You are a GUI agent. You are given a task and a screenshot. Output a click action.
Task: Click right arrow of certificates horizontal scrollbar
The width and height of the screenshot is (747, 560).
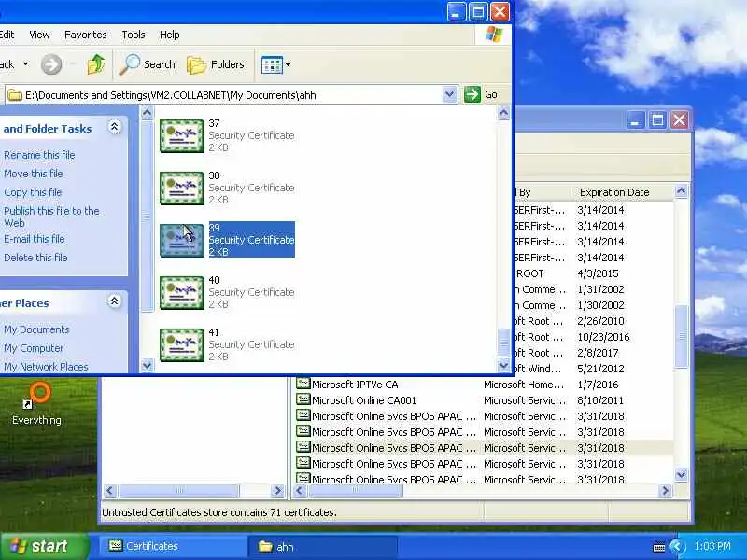click(666, 491)
